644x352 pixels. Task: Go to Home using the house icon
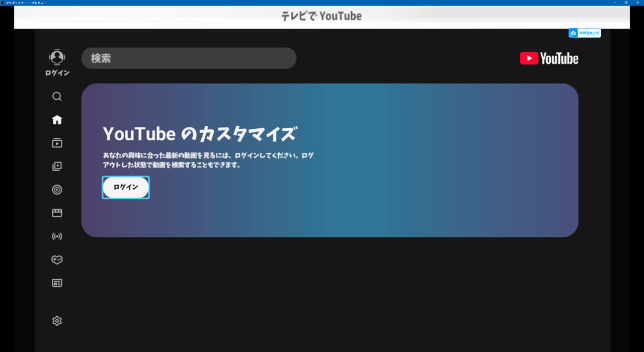57,120
